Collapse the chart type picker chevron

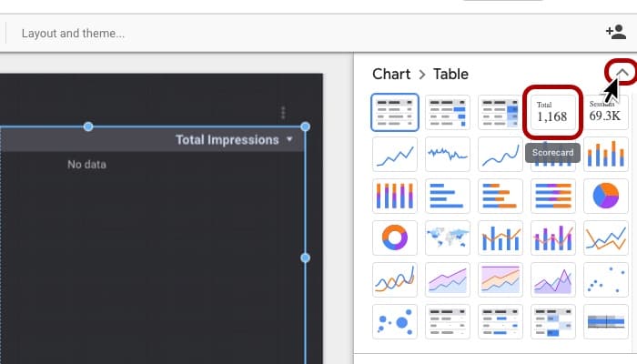click(x=622, y=73)
